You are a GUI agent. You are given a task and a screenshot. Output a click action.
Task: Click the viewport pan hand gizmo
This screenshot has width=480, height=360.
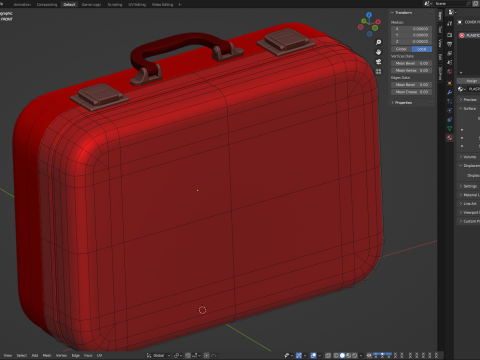point(378,52)
